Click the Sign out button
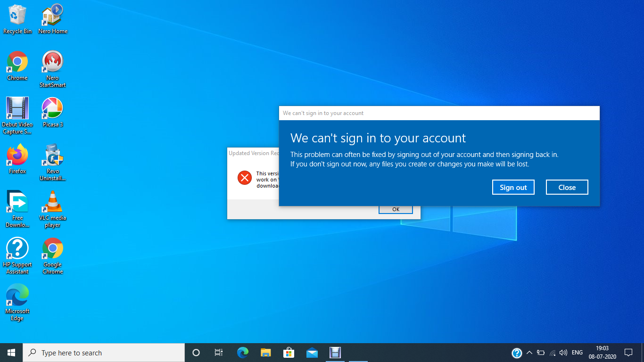Image resolution: width=644 pixels, height=362 pixels. (513, 187)
